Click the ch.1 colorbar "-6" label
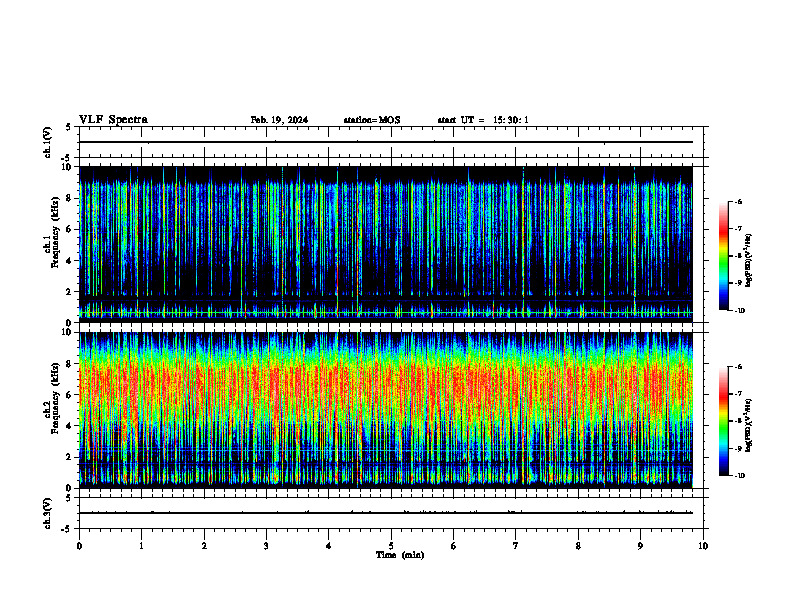 [738, 201]
